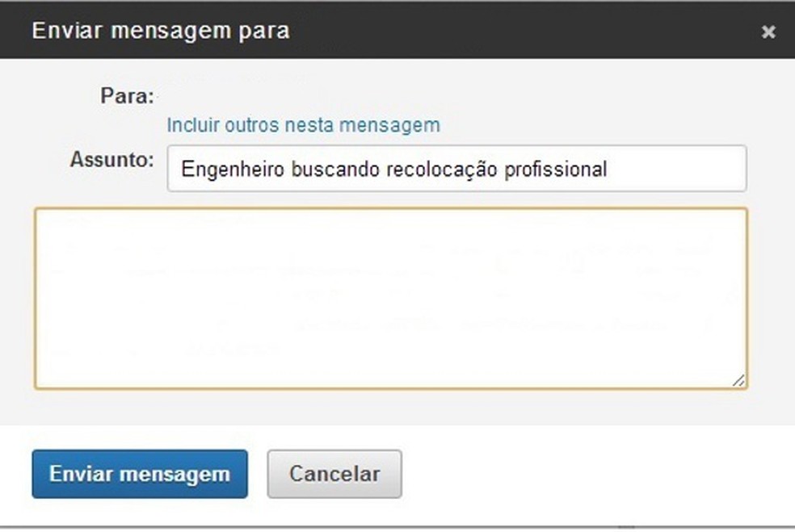This screenshot has height=532, width=795.
Task: Send the message to the recipient
Action: click(139, 474)
